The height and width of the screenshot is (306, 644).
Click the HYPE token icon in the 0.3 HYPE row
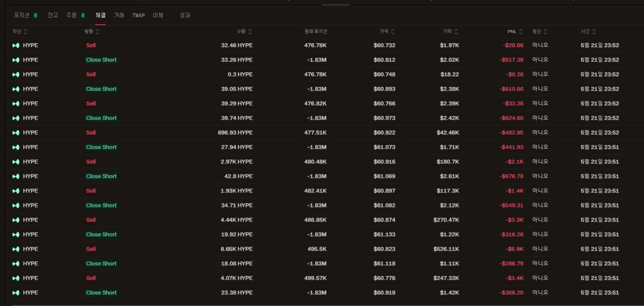pyautogui.click(x=16, y=74)
